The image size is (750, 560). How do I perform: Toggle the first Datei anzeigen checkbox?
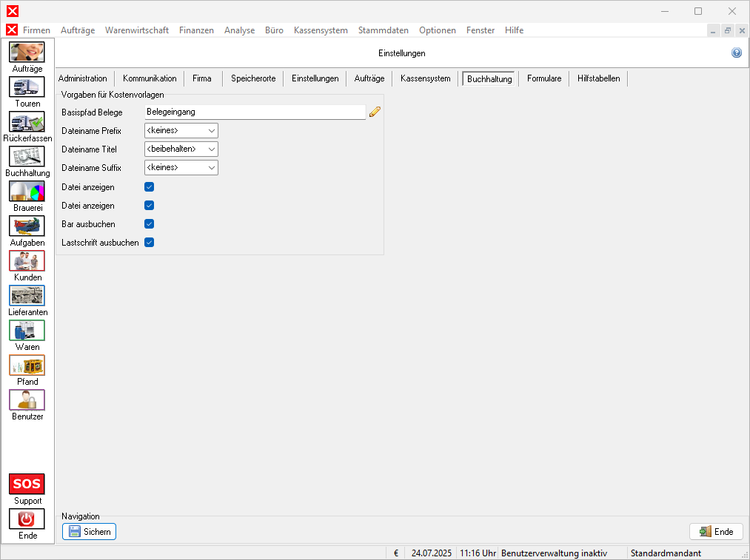(x=149, y=187)
